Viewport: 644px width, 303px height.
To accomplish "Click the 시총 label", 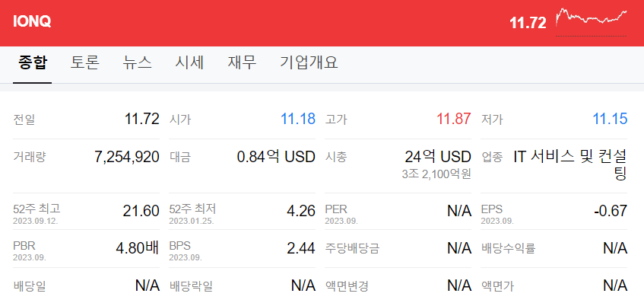I will pos(335,157).
